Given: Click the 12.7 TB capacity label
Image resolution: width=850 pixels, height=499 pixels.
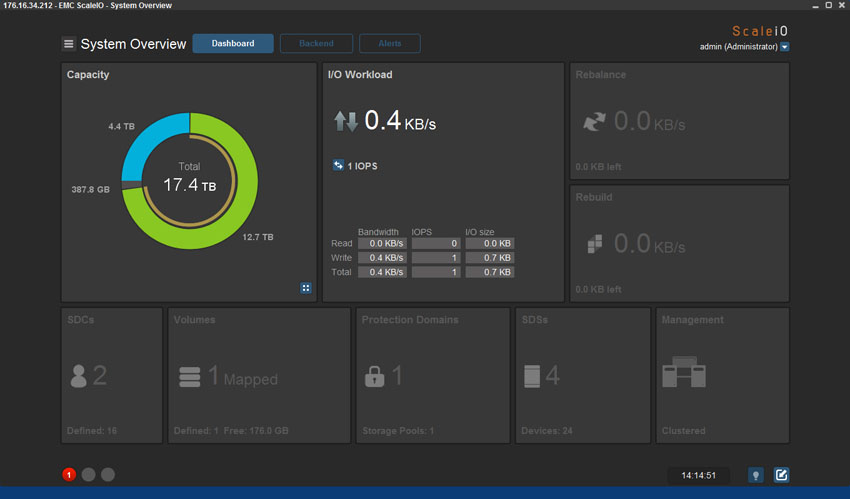Looking at the screenshot, I should click(x=258, y=237).
